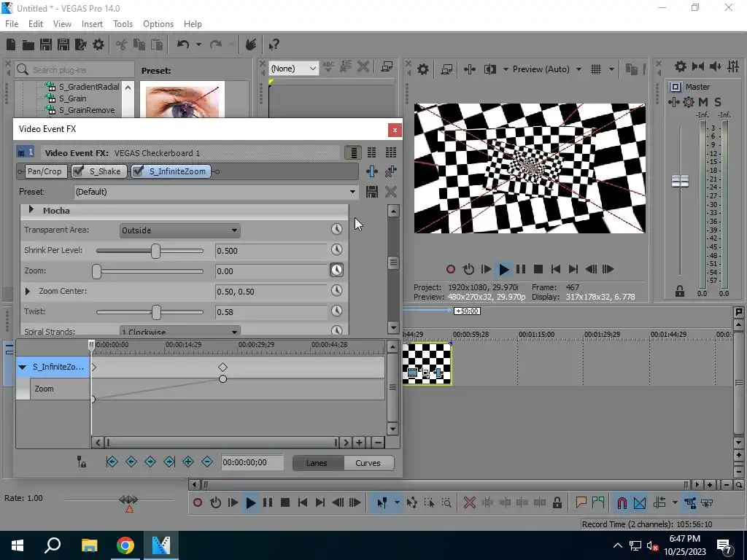Screen dimensions: 747x560
Task: Adjust the Twist slider handle
Action: click(x=156, y=312)
